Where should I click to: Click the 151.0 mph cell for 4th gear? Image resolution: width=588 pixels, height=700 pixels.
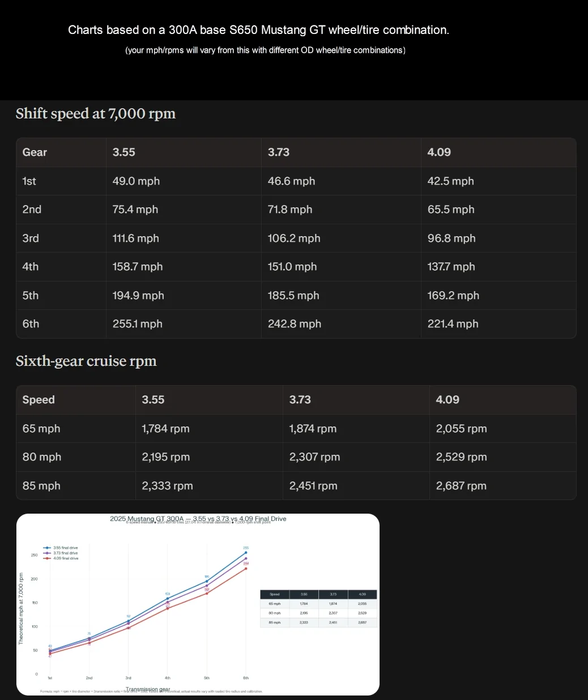[292, 267]
